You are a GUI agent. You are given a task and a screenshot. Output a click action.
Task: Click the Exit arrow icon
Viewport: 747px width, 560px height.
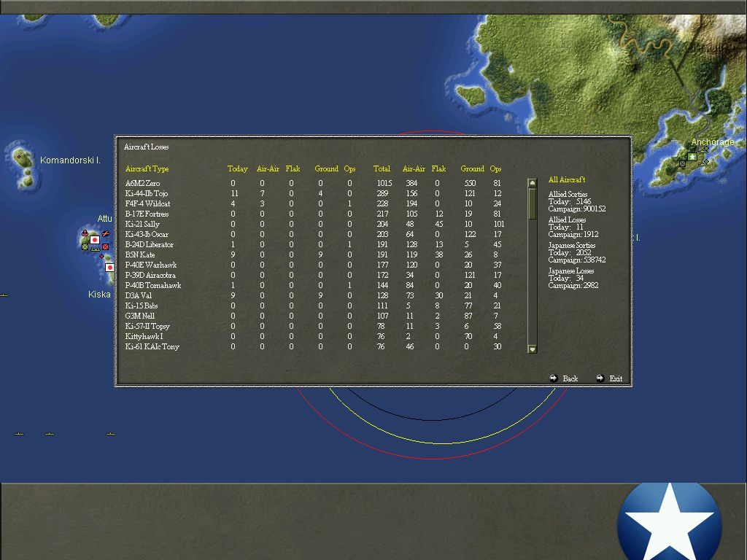pyautogui.click(x=600, y=378)
